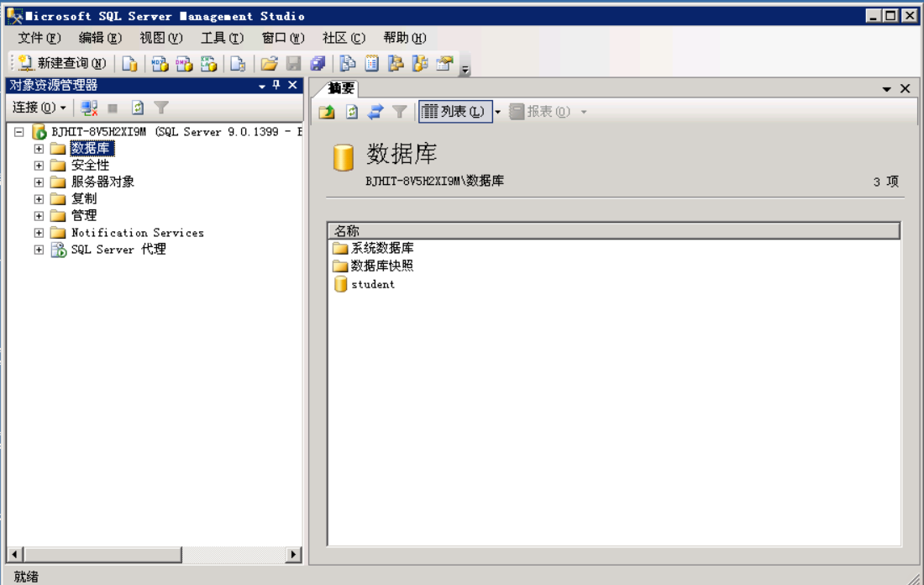Click the Open File folder icon
The width and height of the screenshot is (924, 585).
click(x=270, y=63)
